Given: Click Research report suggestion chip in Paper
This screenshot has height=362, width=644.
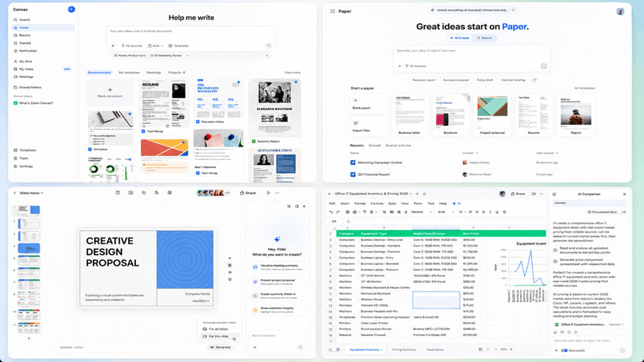Looking at the screenshot, I should [x=423, y=80].
